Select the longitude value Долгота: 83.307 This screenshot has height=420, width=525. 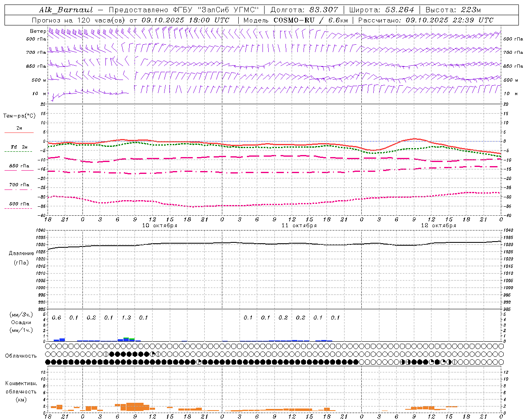click(304, 10)
